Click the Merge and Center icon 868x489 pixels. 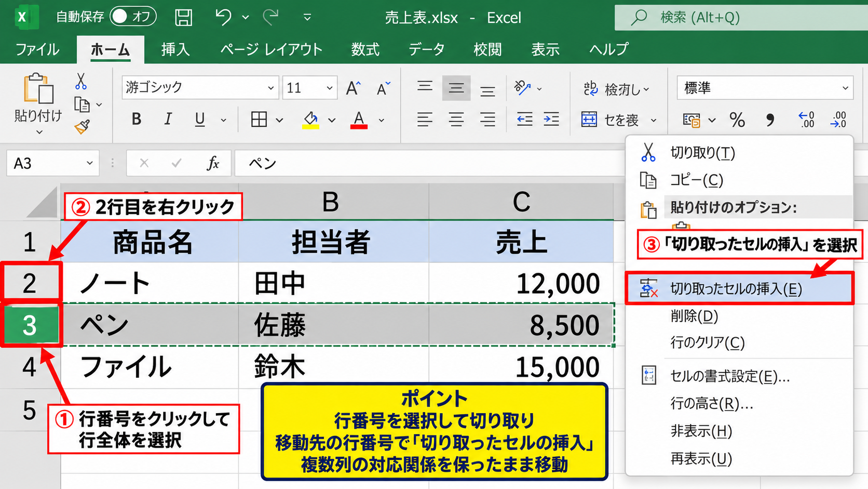coord(589,120)
